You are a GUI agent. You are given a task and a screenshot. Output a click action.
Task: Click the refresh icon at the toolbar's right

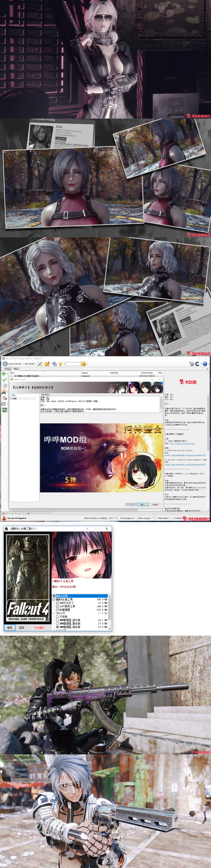197,364
